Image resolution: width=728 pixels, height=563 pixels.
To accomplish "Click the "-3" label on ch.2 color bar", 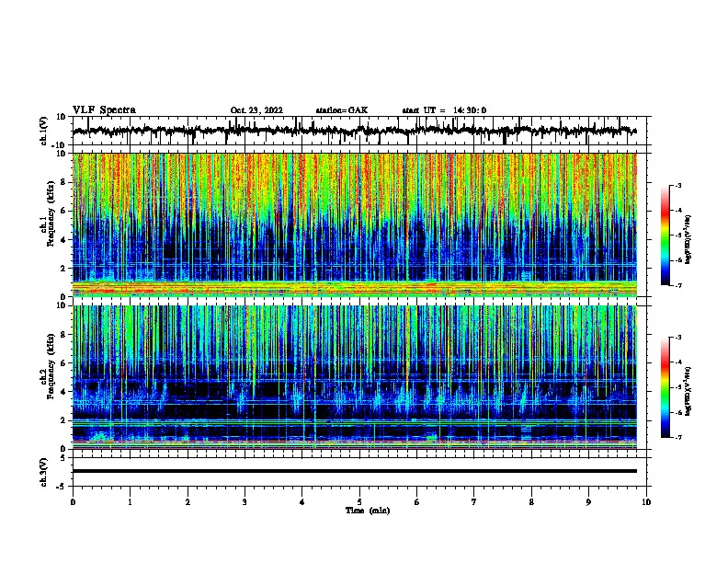I will pos(678,338).
